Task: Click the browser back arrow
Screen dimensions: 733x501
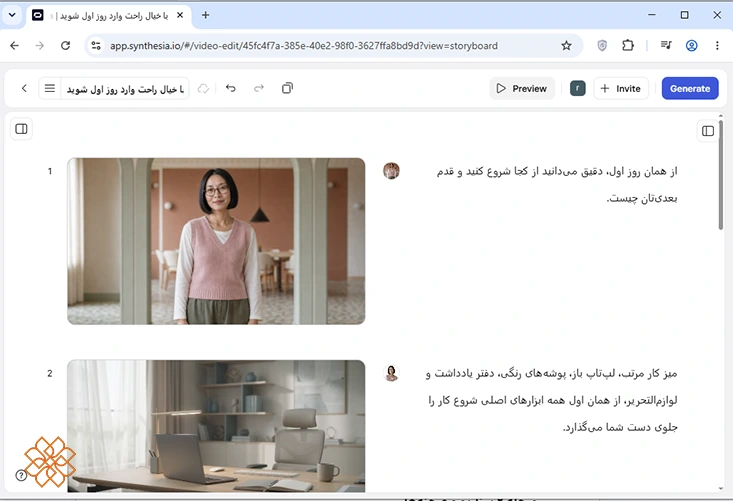Action: (x=14, y=45)
